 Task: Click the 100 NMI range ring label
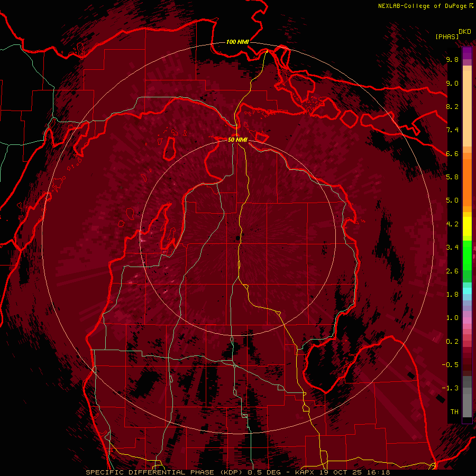tap(237, 42)
